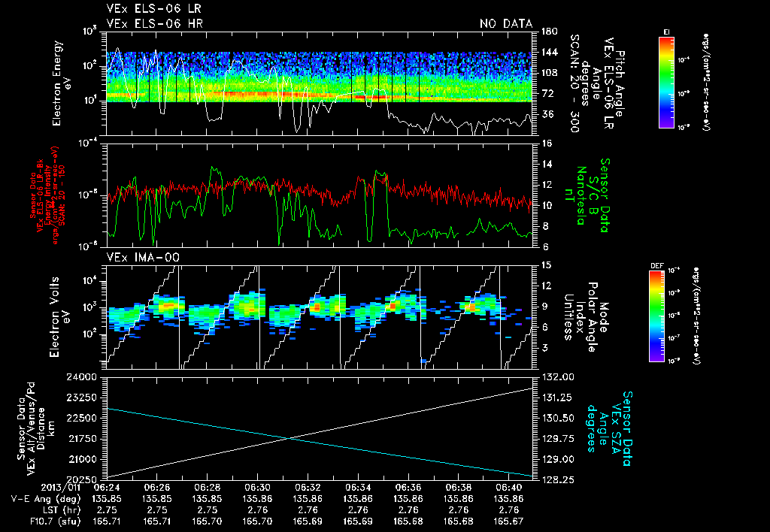Click the cyan 'VEx SZA' axis label
Image resolution: width=770 pixels, height=532 pixels.
tap(616, 428)
